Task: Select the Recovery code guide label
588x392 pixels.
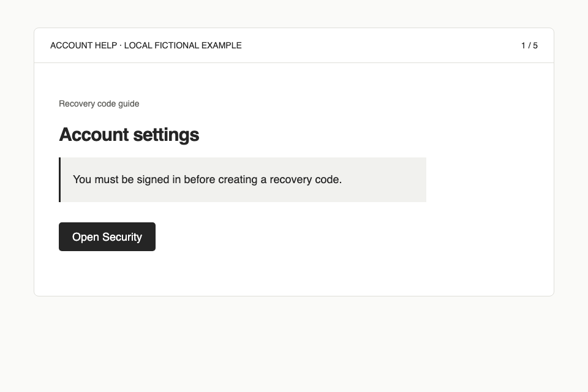Action: (x=99, y=104)
